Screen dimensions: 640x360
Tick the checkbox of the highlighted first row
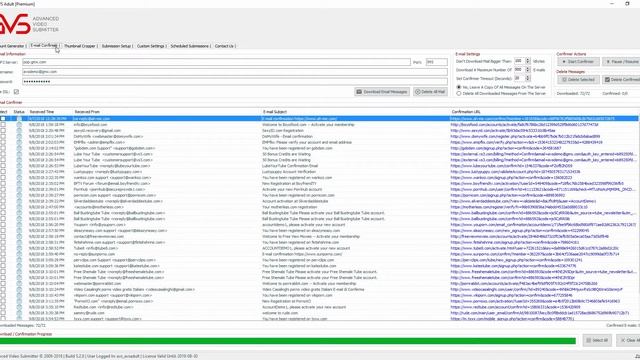(x=3, y=119)
